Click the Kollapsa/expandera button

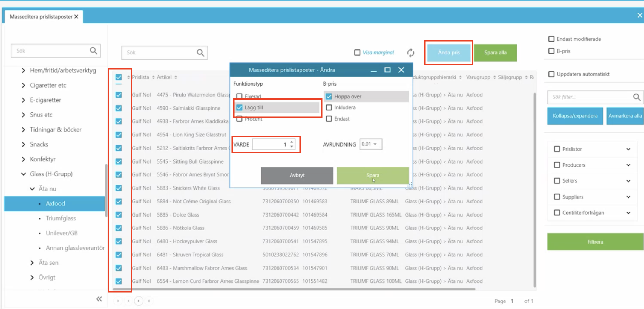tap(575, 116)
